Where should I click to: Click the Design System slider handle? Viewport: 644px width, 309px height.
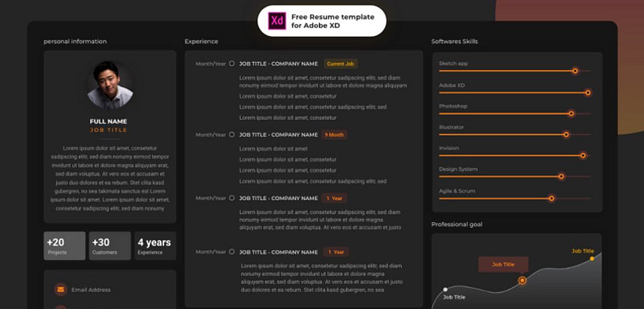click(561, 177)
